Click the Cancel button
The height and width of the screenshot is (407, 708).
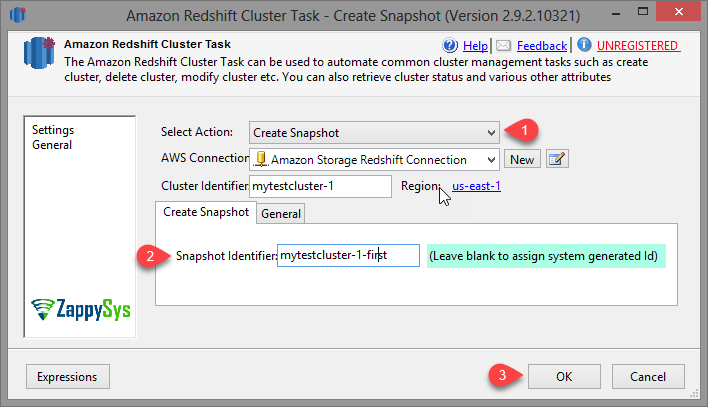648,376
